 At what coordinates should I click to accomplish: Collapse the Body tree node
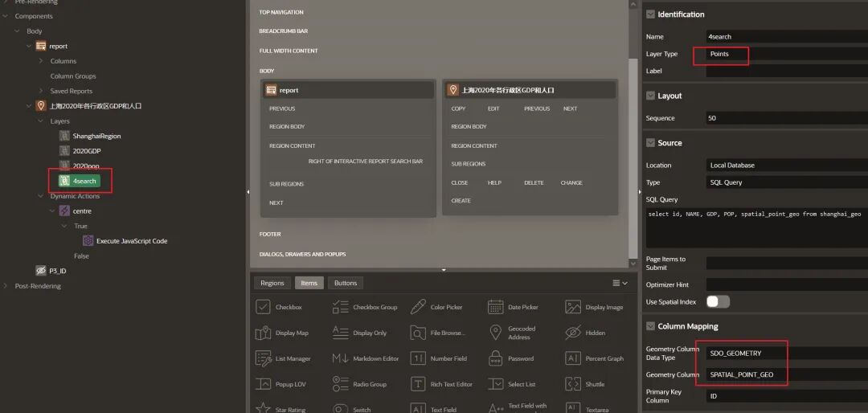point(17,31)
